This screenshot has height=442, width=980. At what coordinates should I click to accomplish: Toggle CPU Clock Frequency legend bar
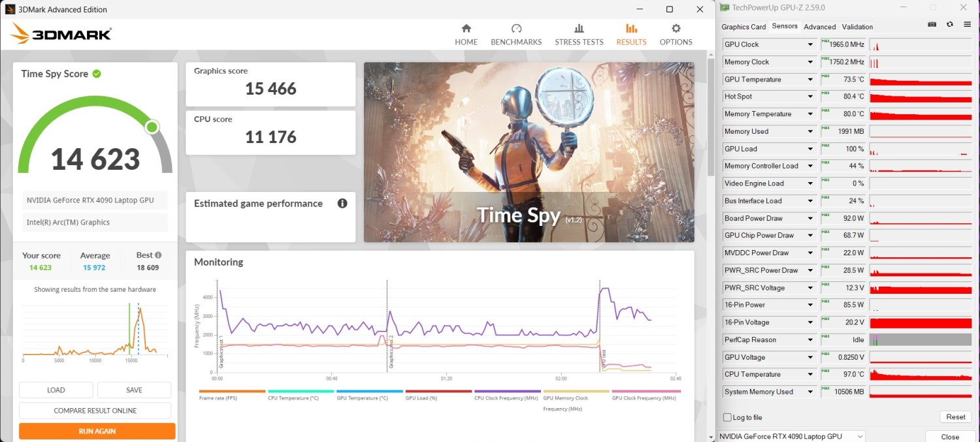pos(507,391)
